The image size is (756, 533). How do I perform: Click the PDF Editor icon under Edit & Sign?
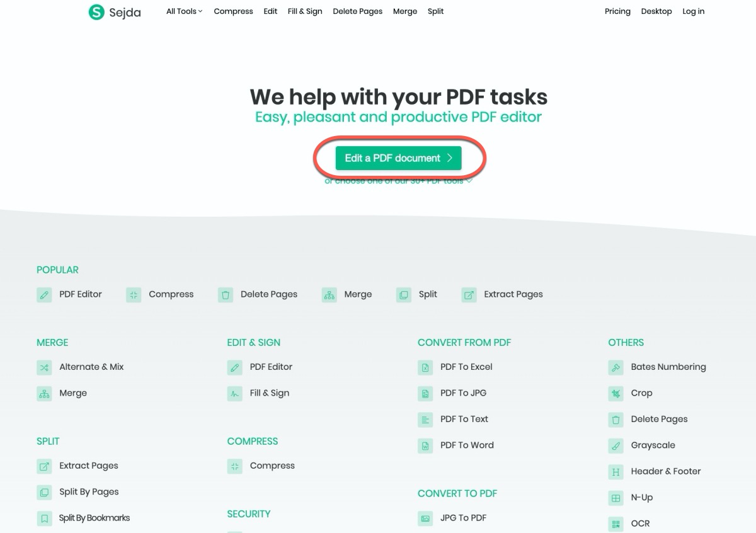[235, 367]
